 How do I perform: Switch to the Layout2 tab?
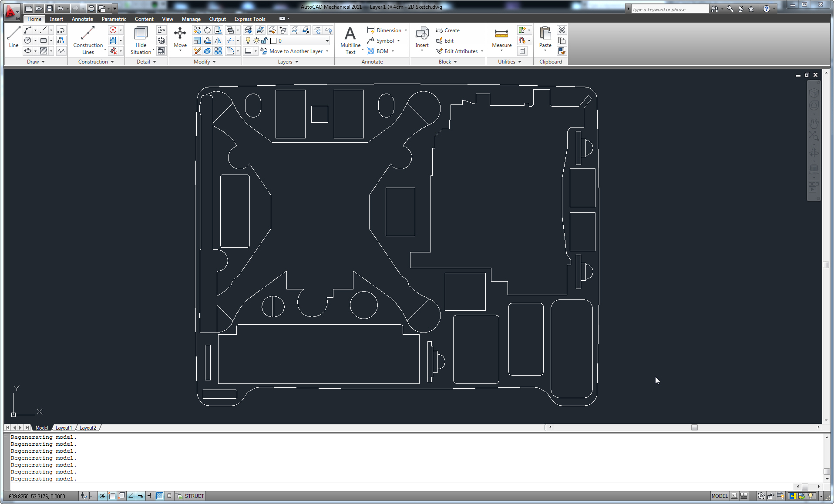87,428
